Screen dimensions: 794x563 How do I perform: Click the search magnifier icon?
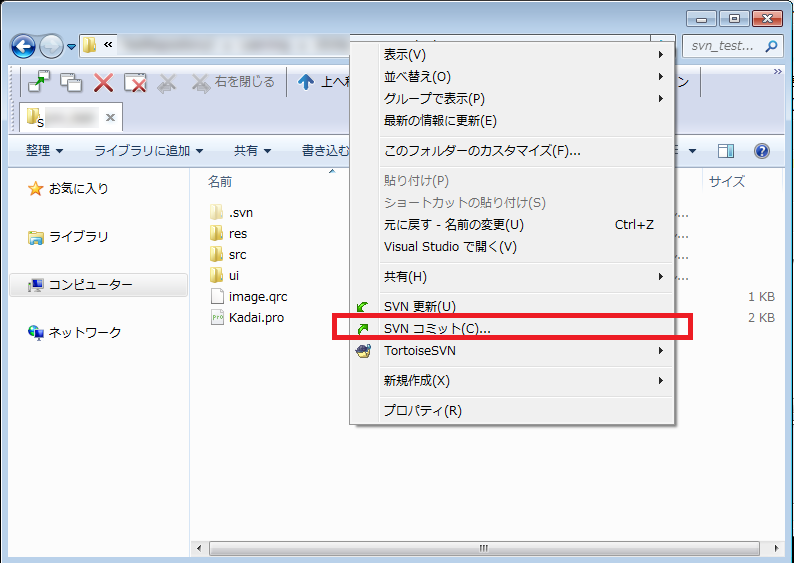tap(771, 46)
